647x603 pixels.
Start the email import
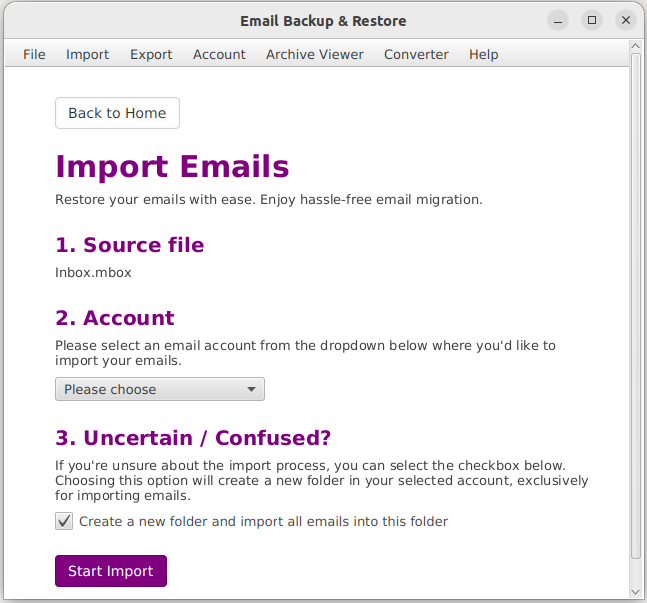pyautogui.click(x=111, y=571)
